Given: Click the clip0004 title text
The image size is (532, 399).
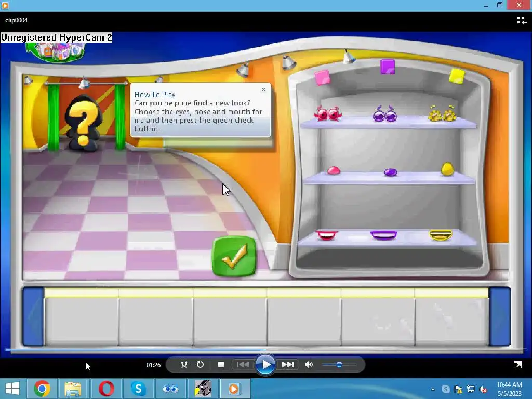Looking at the screenshot, I should (x=16, y=20).
